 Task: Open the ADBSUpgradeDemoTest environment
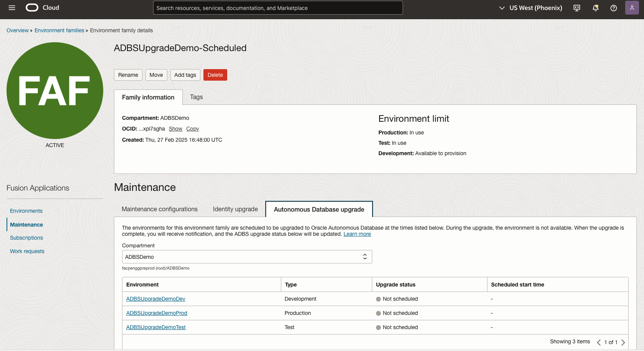point(156,327)
